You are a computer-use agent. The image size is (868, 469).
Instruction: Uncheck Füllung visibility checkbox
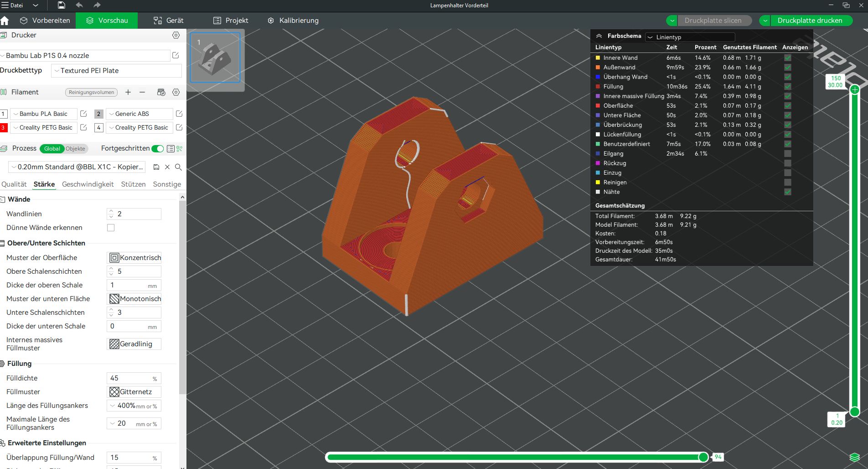[787, 87]
